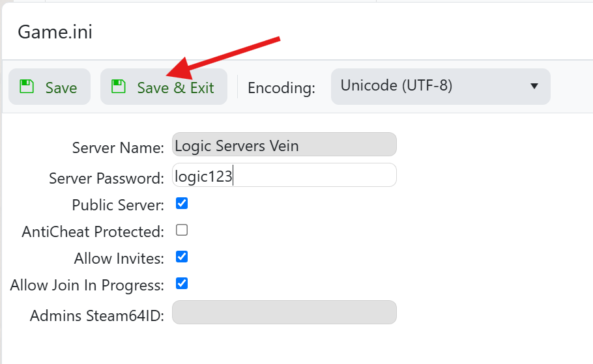
Task: Click the Server Password label
Action: point(106,178)
